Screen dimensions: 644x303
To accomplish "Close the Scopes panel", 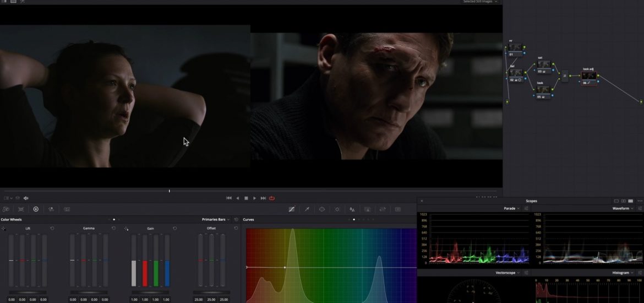I will [x=422, y=201].
